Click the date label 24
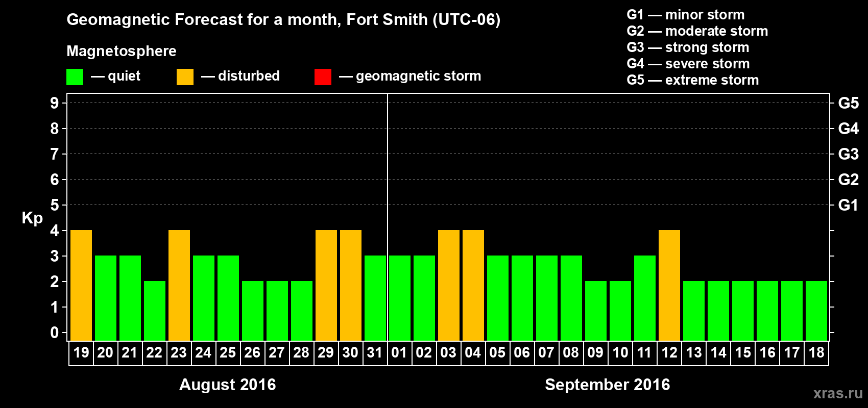This screenshot has width=868, height=408. click(x=203, y=352)
